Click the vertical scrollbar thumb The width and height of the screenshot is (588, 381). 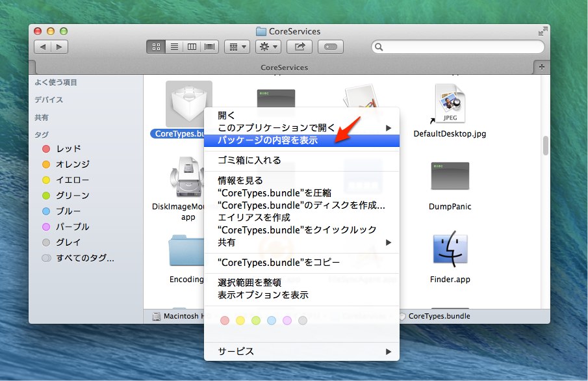tap(546, 145)
